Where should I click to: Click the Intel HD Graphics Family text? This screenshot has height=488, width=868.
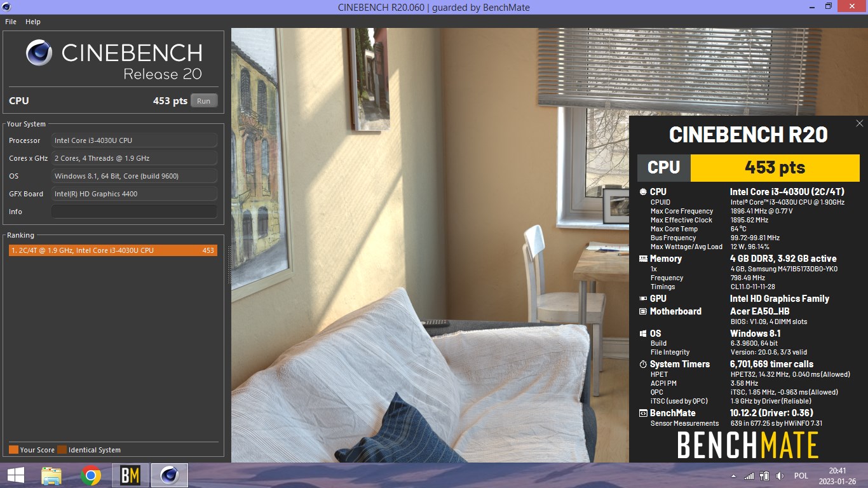(x=780, y=299)
